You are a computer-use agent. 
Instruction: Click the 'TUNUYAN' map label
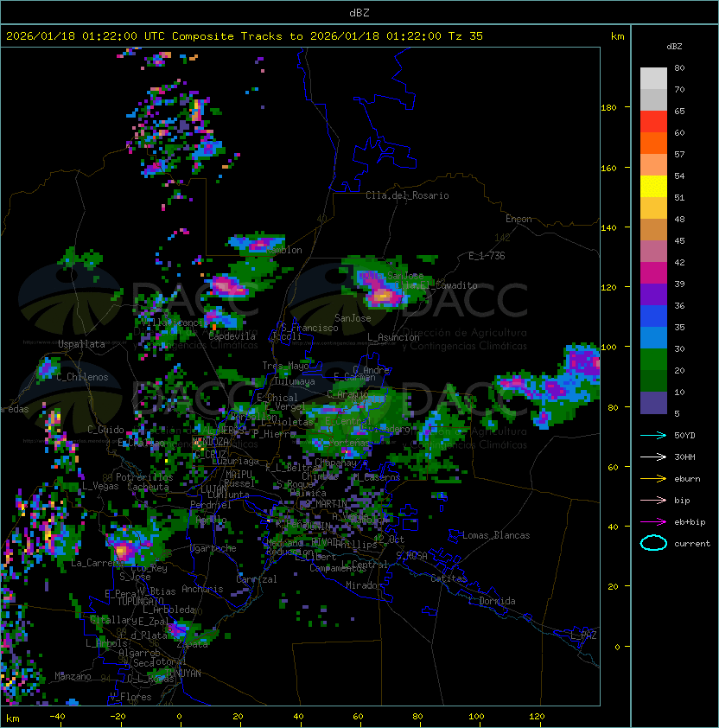183,674
